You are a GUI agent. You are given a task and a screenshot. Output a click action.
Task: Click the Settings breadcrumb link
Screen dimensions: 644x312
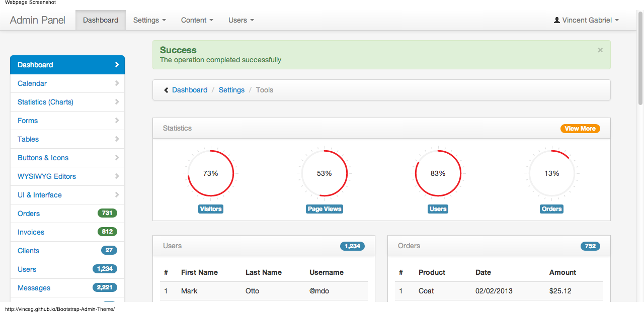(x=231, y=90)
